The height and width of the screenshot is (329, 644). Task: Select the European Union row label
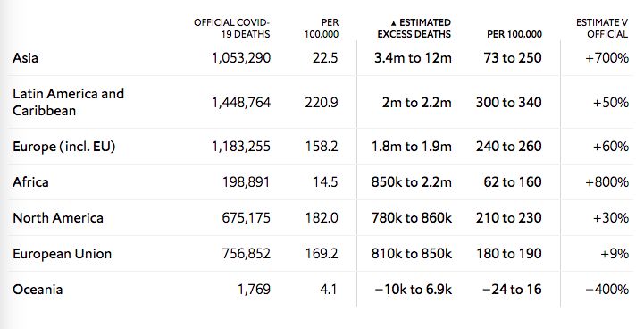[x=62, y=254]
